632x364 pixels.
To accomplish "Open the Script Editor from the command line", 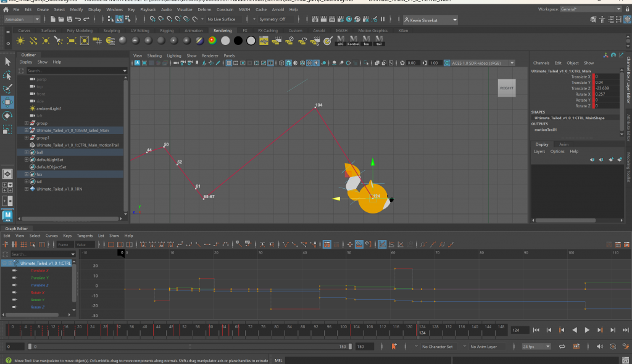I will [626, 360].
